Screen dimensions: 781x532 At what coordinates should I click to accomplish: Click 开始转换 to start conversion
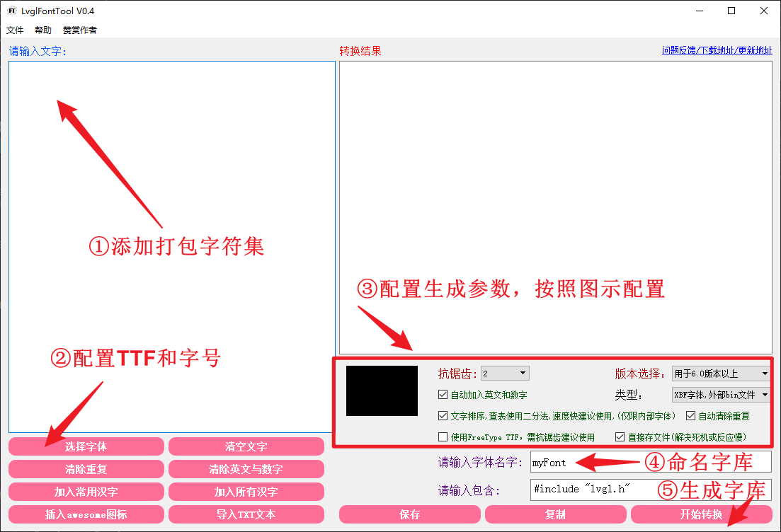[x=701, y=514]
